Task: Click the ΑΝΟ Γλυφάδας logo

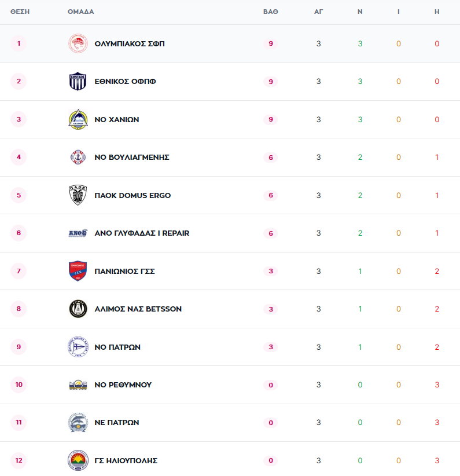Action: pos(78,233)
